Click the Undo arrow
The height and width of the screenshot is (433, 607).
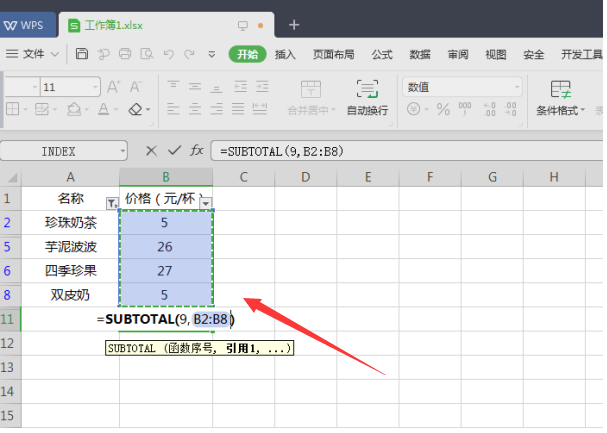168,54
